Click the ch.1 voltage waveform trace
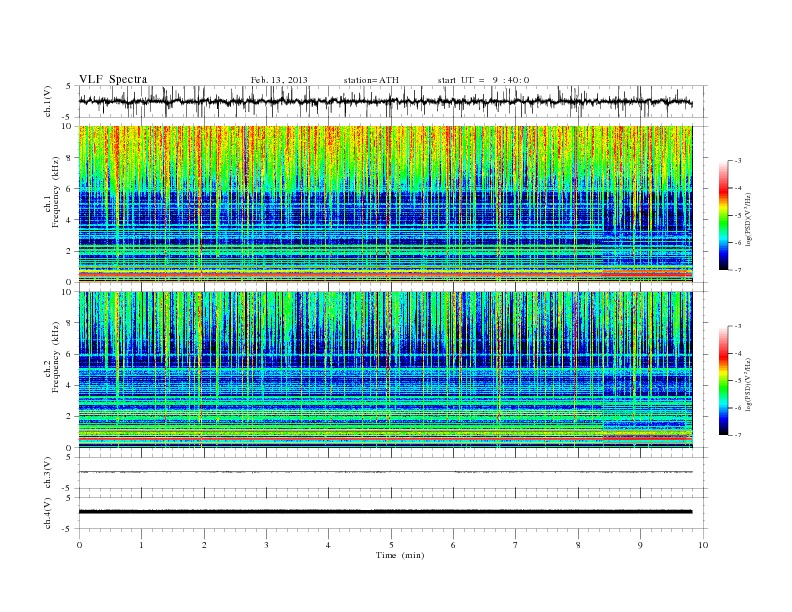This screenshot has width=792, height=612. point(385,102)
